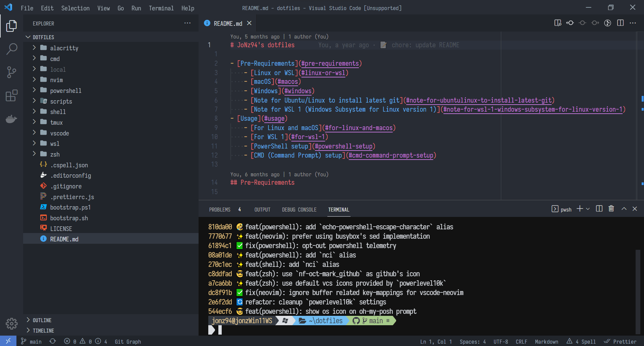
Task: Click the terminal vertical scrollbar
Action: click(638, 292)
